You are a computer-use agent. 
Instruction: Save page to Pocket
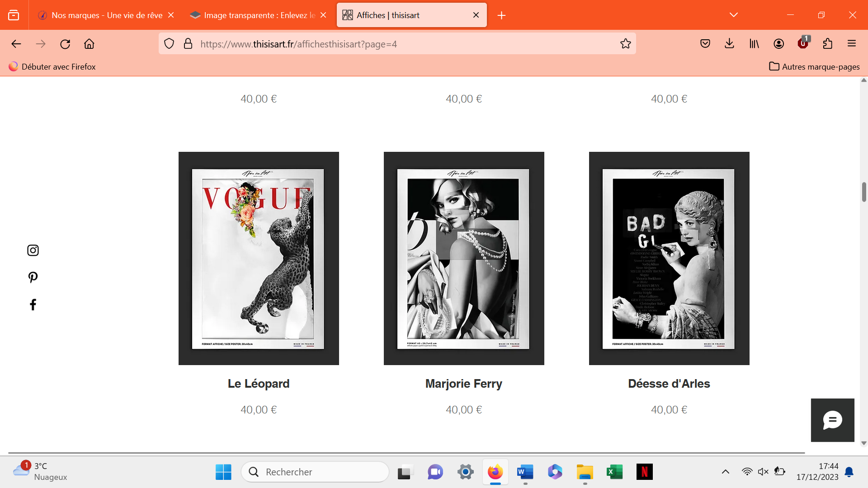(705, 44)
